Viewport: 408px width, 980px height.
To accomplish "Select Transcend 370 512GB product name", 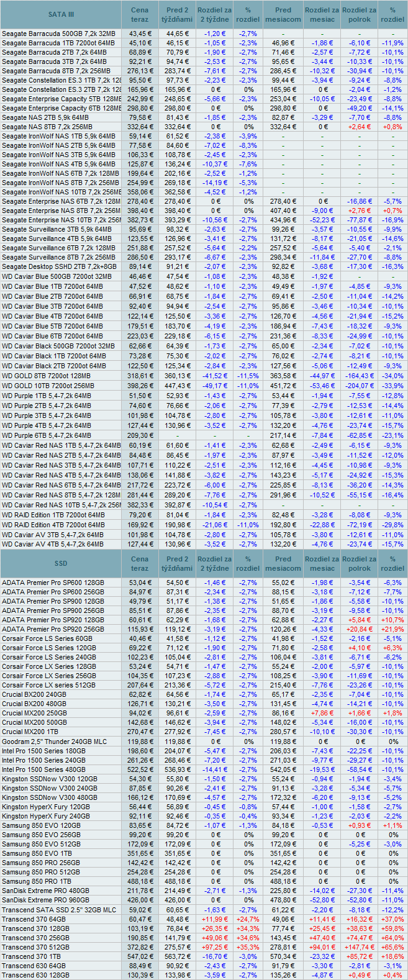I will pyautogui.click(x=35, y=947).
